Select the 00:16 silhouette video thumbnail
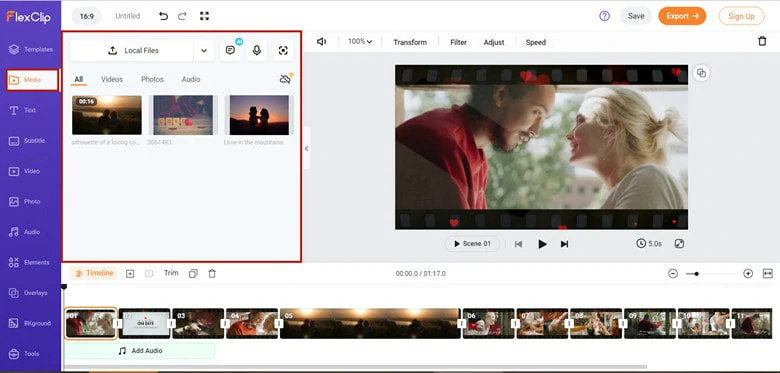780x373 pixels. click(106, 115)
